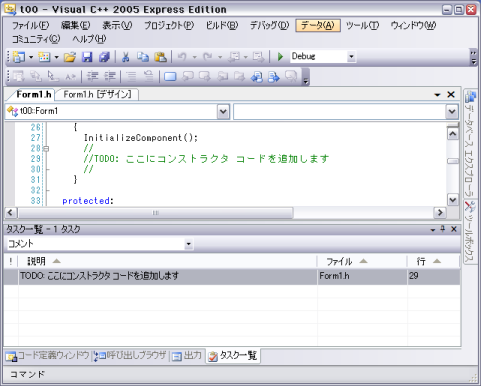Open the Undo history dropdown arrow
Image resolution: width=481 pixels, height=386 pixels.
click(194, 57)
